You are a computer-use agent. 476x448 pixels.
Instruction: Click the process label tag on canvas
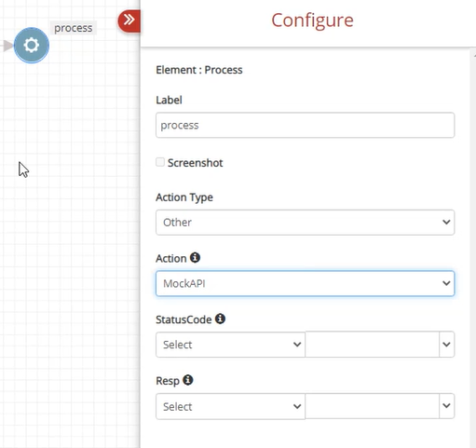coord(74,28)
